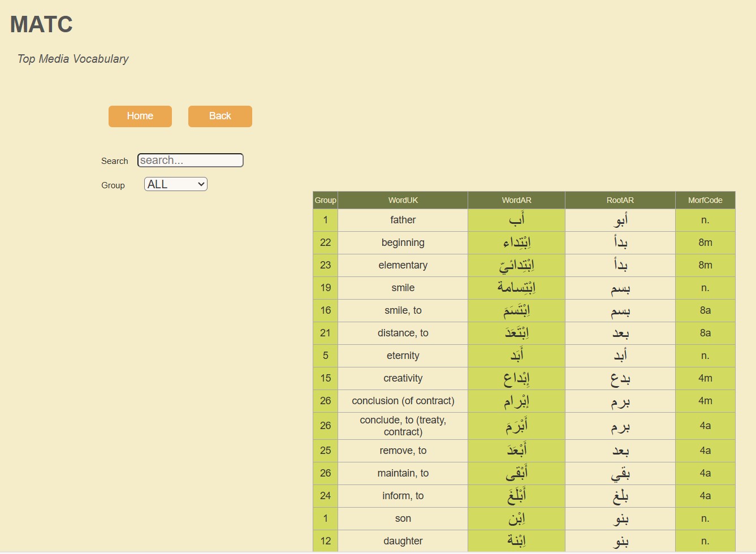Select the 'maintain, to' cell

point(403,473)
